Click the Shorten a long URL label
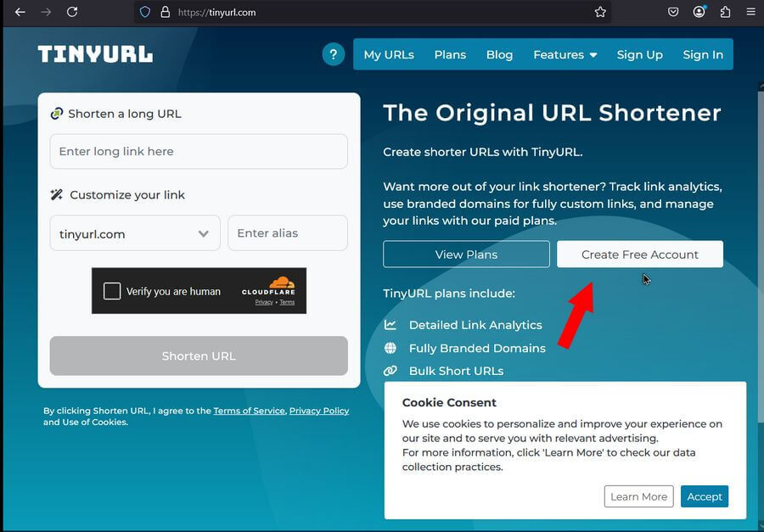Image resolution: width=764 pixels, height=532 pixels. point(125,114)
